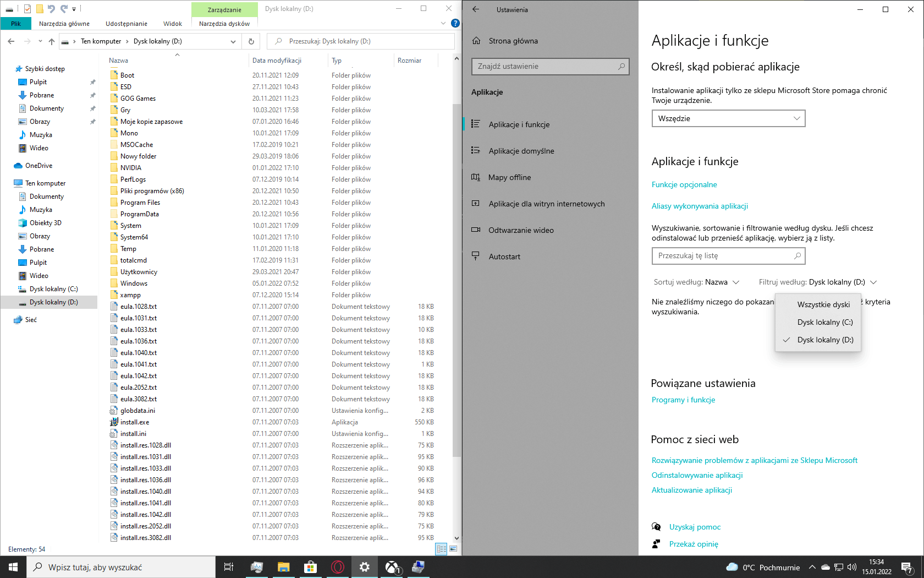Expand the address bar history dropdown arrow
Image resolution: width=924 pixels, height=578 pixels.
tap(233, 41)
